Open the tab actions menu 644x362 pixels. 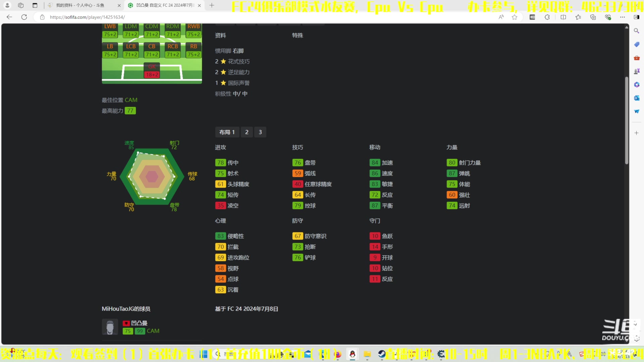tap(35, 5)
